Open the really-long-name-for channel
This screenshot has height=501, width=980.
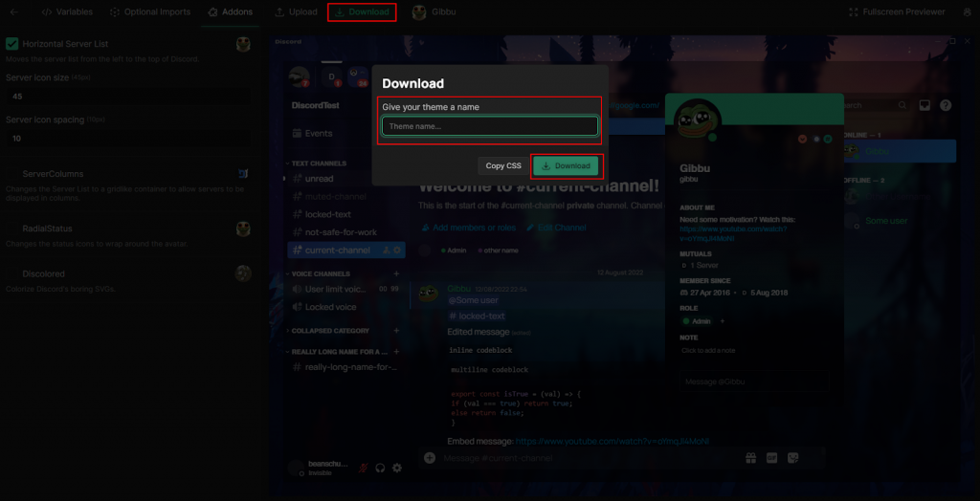(x=345, y=367)
